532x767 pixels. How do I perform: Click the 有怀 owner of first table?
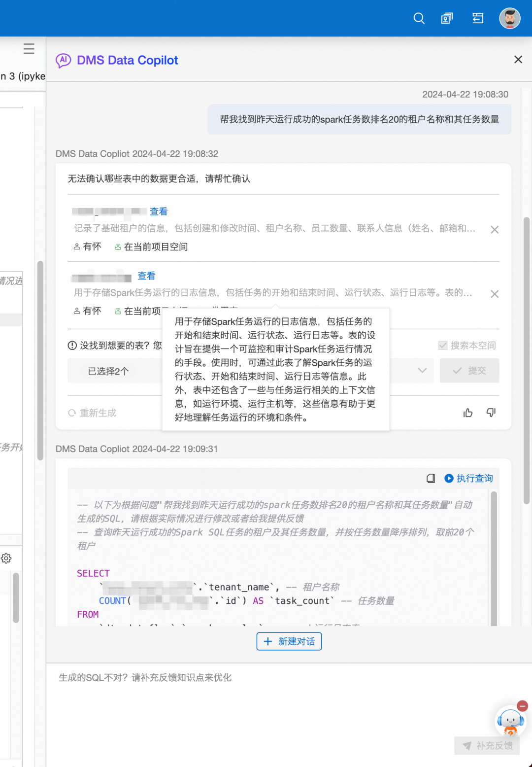88,246
